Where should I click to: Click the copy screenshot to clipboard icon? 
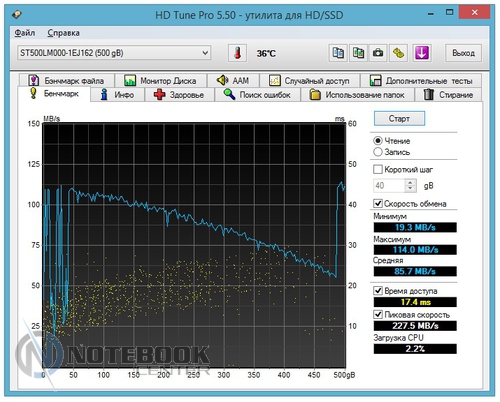358,53
